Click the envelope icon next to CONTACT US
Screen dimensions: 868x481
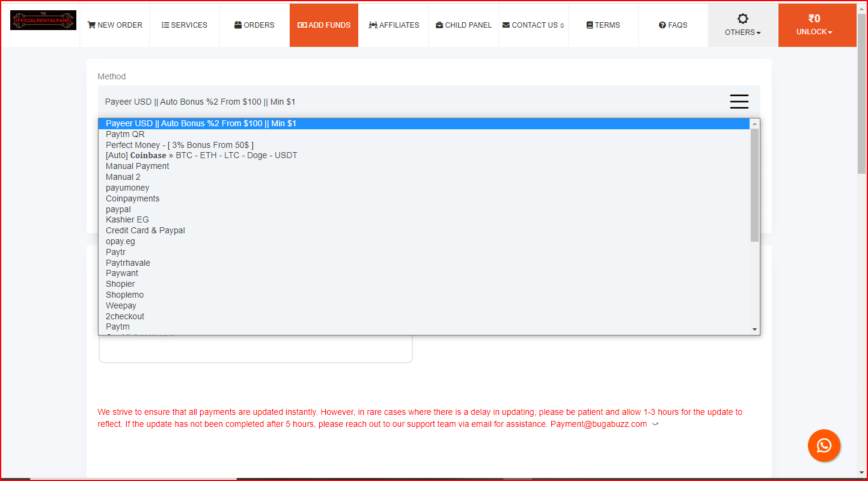coord(507,25)
